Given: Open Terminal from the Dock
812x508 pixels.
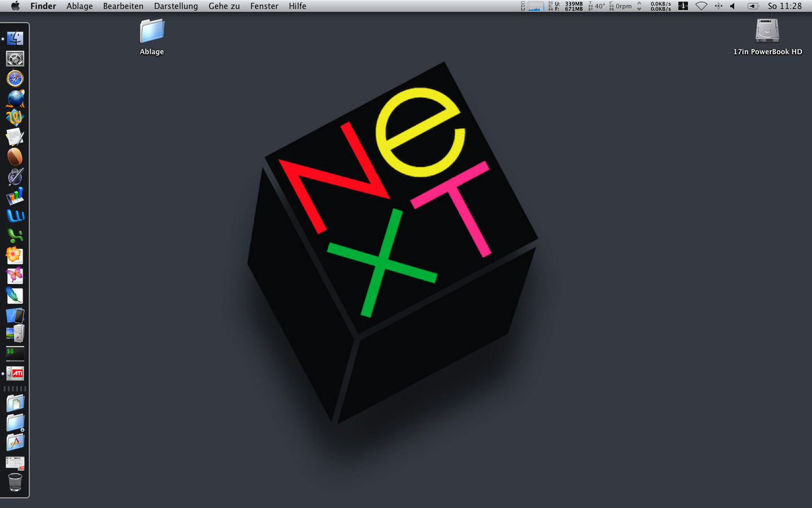Looking at the screenshot, I should tap(15, 353).
